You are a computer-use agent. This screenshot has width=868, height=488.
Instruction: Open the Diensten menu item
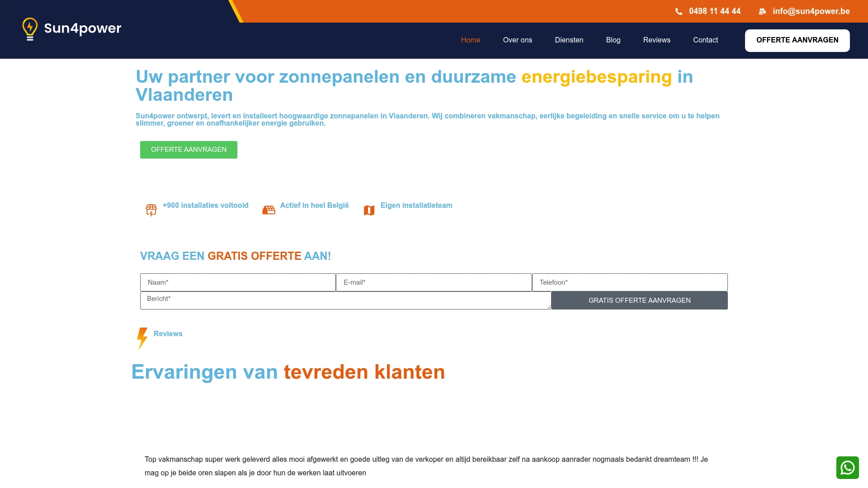coord(569,40)
